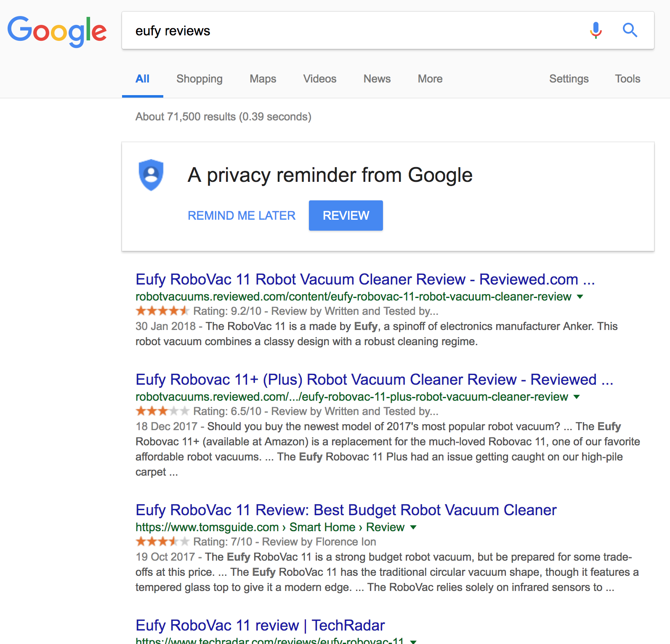The image size is (670, 644).
Task: Click the Google logo
Action: point(57,31)
